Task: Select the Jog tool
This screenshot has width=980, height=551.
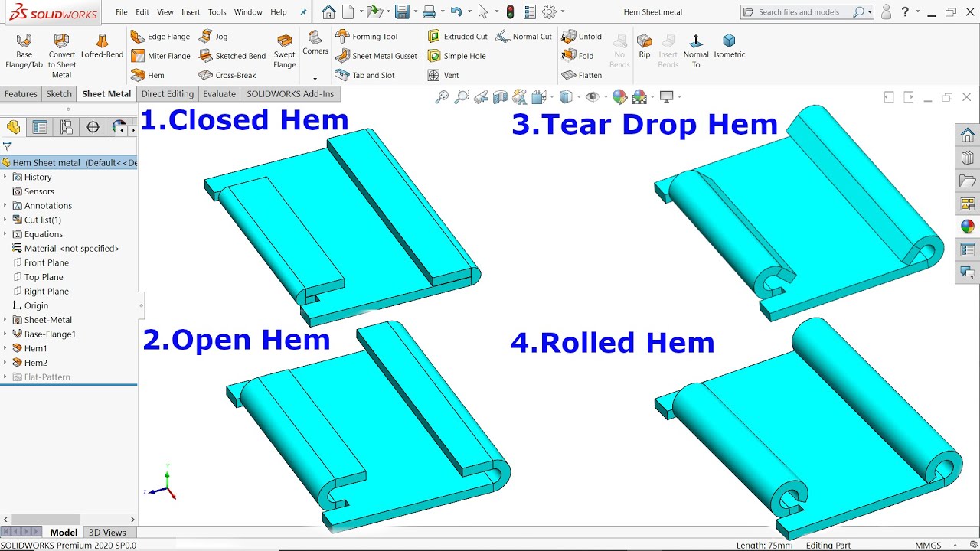Action: click(214, 37)
